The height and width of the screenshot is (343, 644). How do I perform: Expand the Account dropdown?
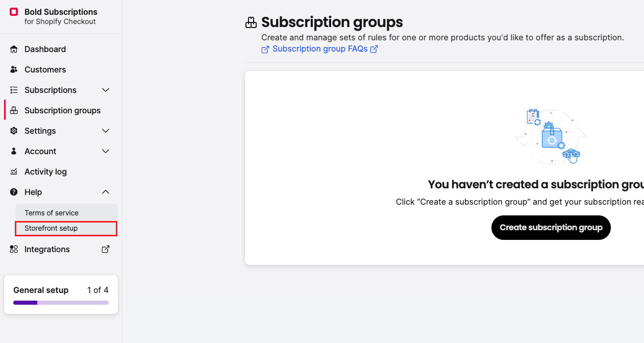click(105, 151)
